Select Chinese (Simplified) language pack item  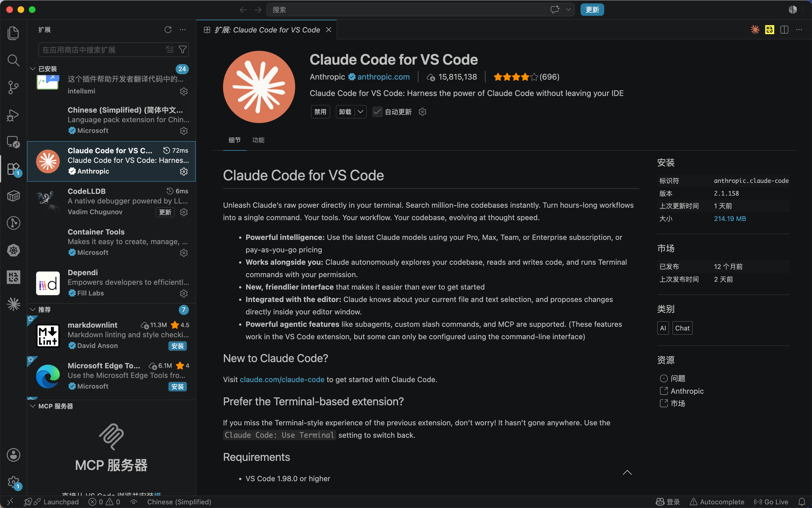[111, 120]
